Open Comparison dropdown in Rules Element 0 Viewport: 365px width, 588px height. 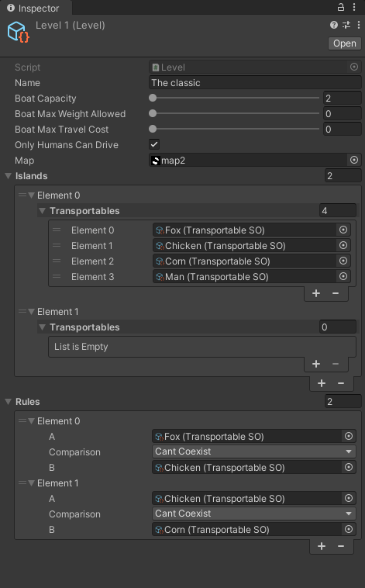coord(253,451)
